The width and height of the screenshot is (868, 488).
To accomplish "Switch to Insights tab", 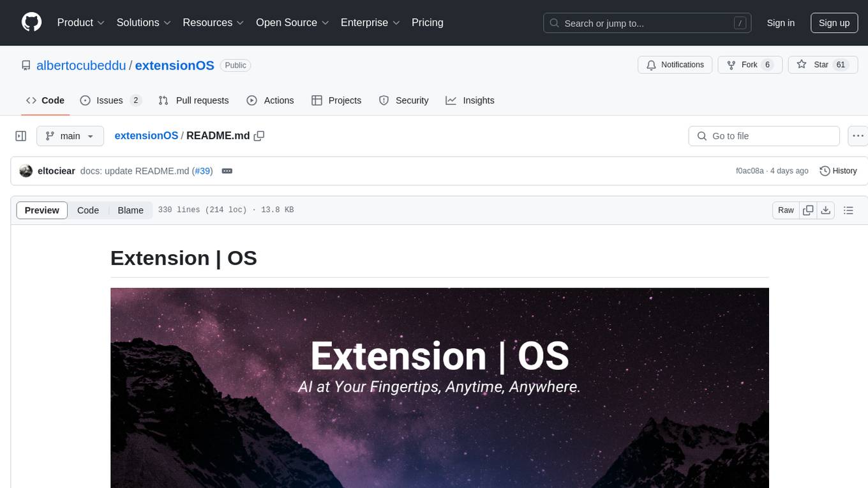I will click(x=470, y=100).
